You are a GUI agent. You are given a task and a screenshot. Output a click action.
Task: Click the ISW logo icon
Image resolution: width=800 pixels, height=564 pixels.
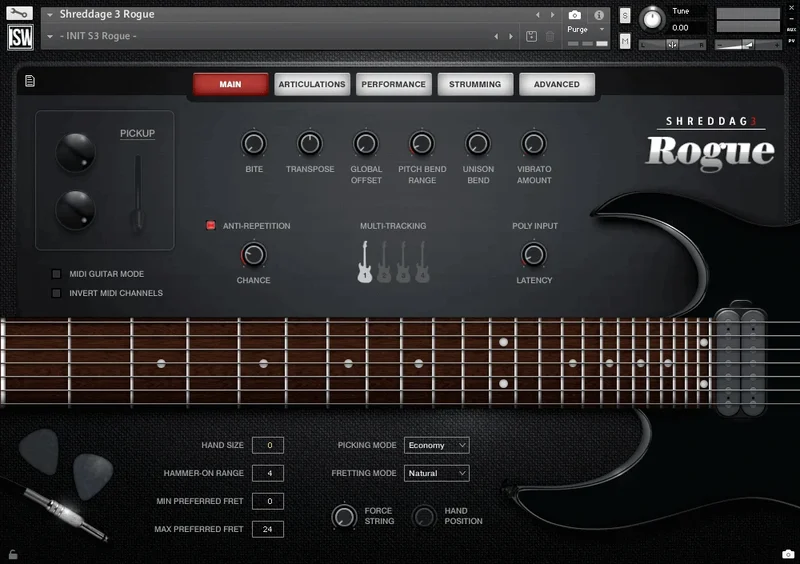pos(20,37)
